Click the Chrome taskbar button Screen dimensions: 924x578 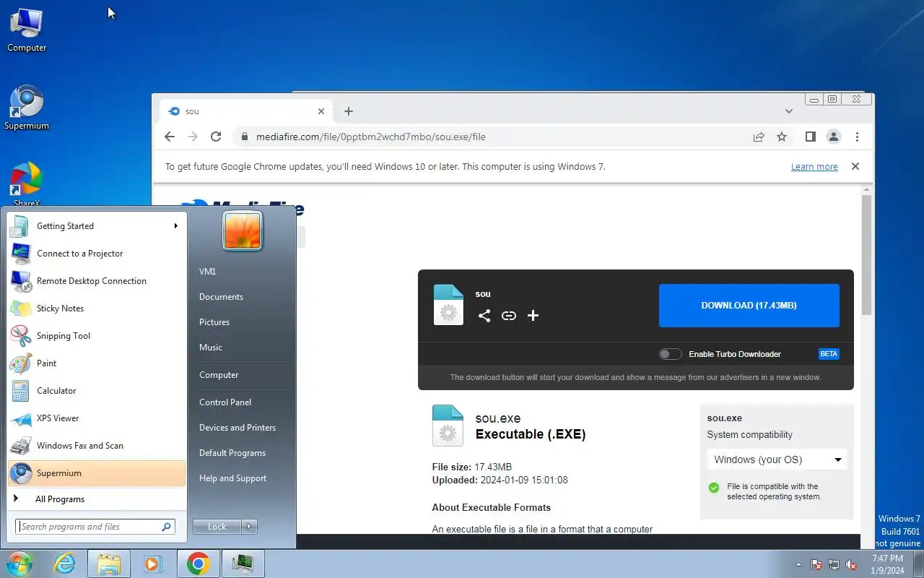point(199,564)
